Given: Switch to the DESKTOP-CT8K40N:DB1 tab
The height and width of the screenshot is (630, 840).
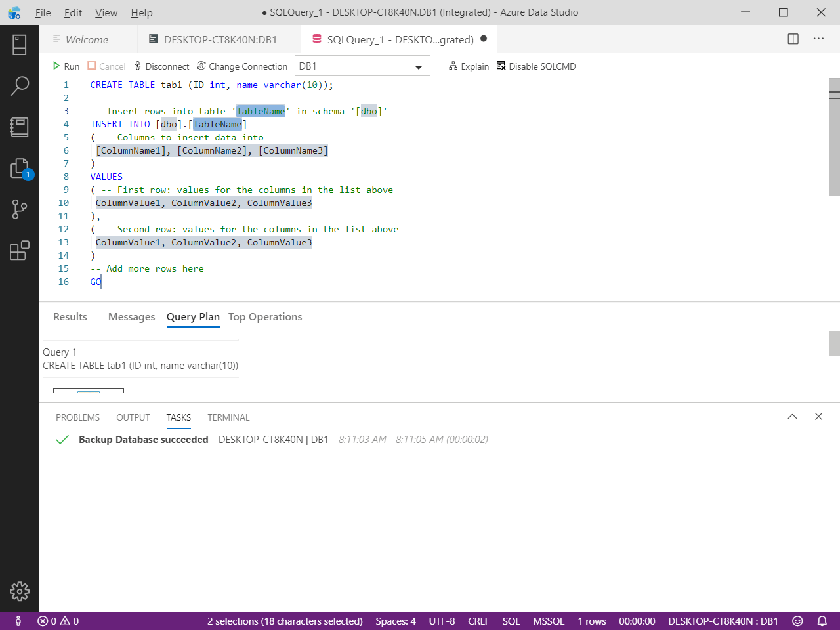Looking at the screenshot, I should [220, 39].
